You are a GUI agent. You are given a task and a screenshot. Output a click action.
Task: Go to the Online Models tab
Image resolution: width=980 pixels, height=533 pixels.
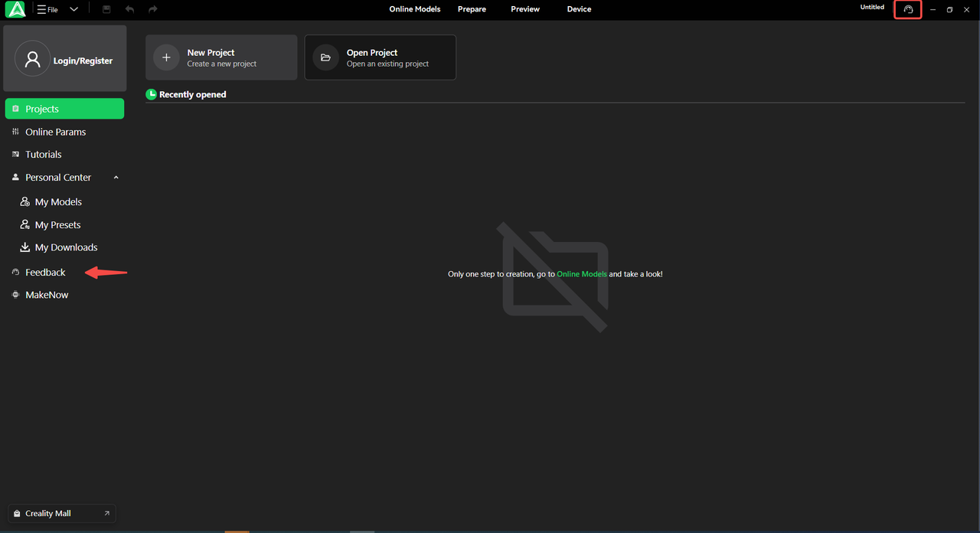pos(414,9)
